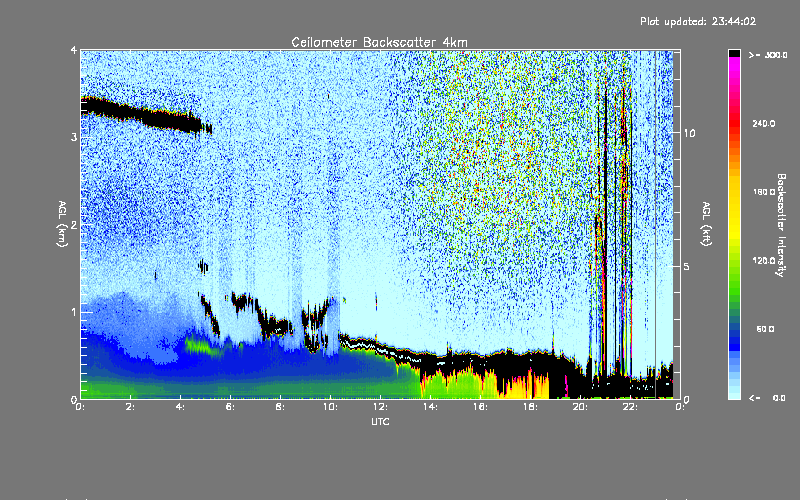Click the '60.0' colorbar tick label
This screenshot has height=500, width=800.
pyautogui.click(x=765, y=329)
